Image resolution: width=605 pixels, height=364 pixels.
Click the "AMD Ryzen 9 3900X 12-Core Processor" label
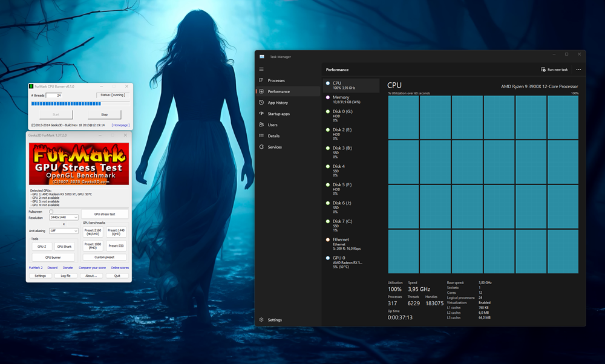tap(540, 86)
